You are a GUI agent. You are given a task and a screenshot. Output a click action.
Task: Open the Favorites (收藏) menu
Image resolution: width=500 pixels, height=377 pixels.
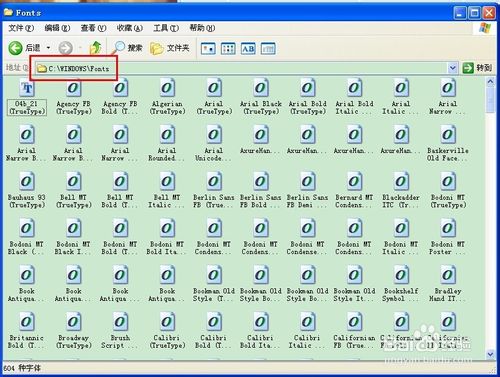[x=130, y=28]
